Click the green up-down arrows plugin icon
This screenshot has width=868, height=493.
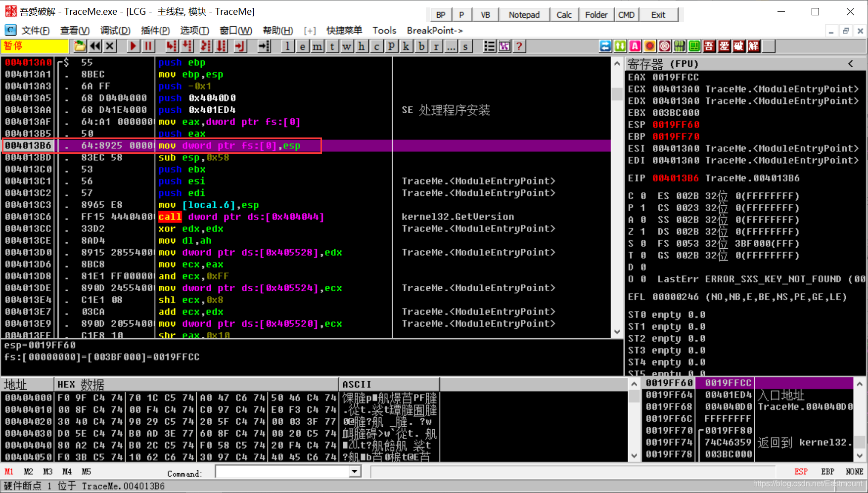(620, 46)
